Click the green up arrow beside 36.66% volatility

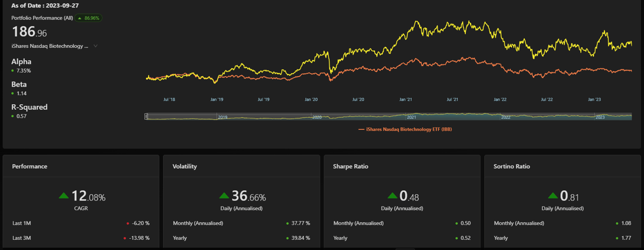[224, 196]
